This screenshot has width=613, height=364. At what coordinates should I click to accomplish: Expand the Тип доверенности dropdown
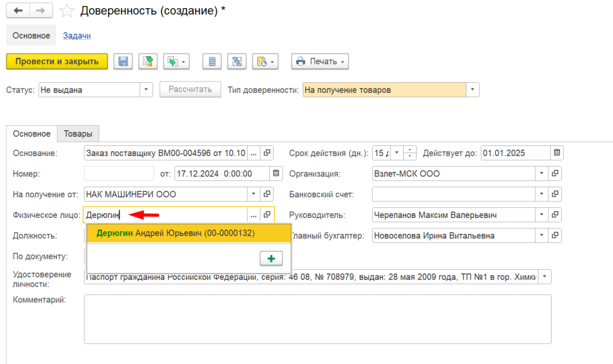(472, 90)
